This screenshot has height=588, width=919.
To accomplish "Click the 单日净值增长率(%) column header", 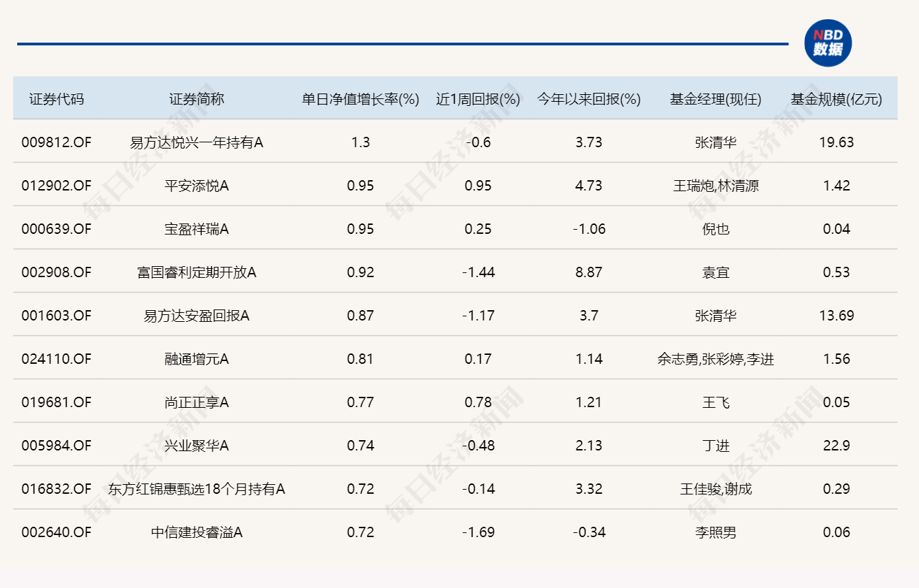I will tap(360, 99).
